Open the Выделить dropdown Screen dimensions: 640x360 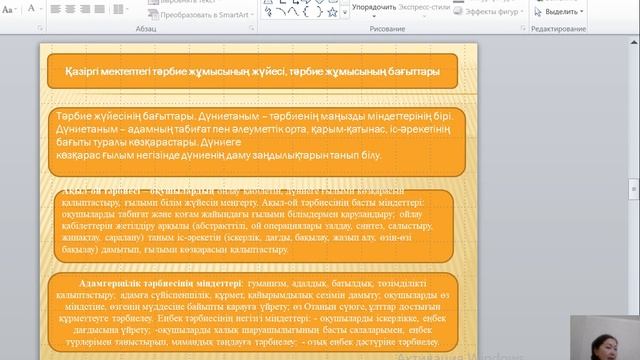[559, 12]
